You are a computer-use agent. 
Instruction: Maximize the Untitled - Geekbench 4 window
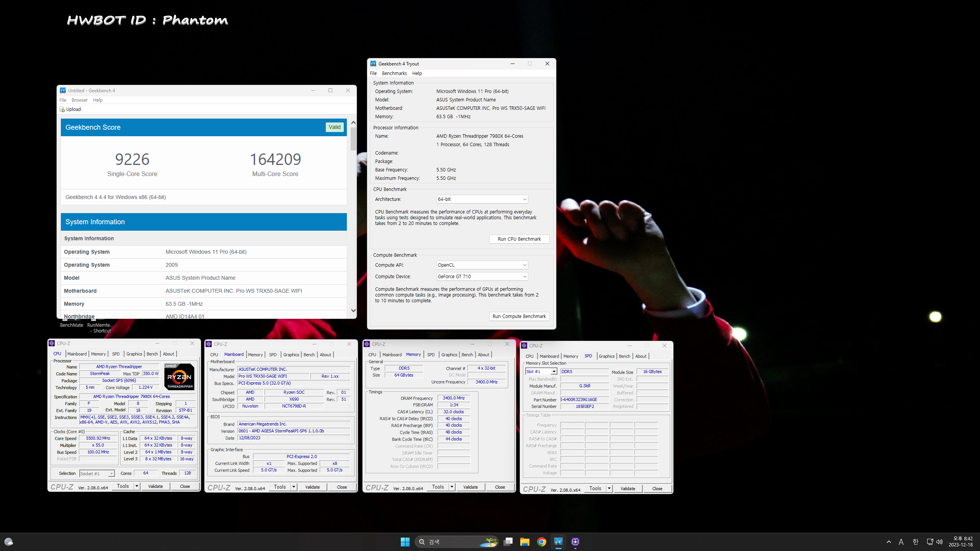pos(330,91)
